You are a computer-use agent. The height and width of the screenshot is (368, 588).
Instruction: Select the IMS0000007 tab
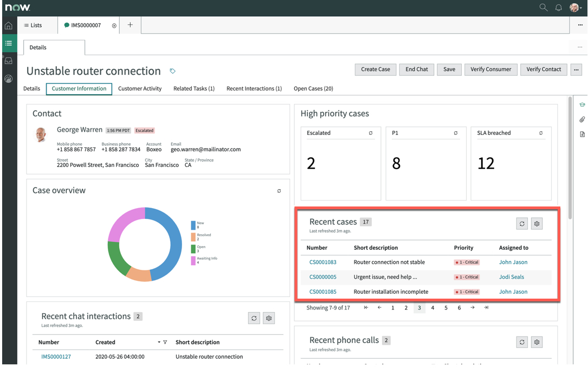pos(86,25)
